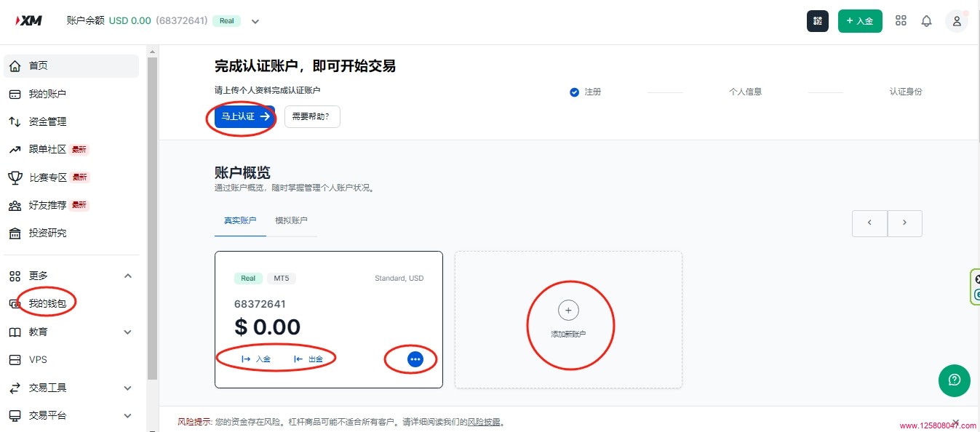Open the user profile avatar
The height and width of the screenshot is (432, 980).
[x=957, y=21]
